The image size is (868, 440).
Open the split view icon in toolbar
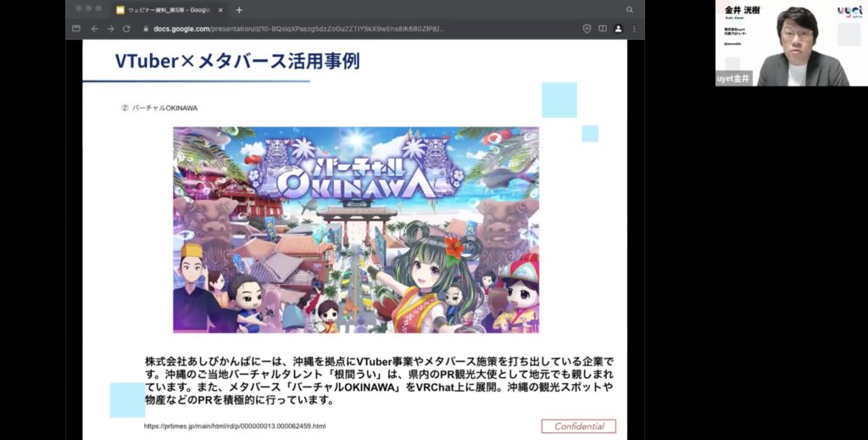click(x=603, y=29)
